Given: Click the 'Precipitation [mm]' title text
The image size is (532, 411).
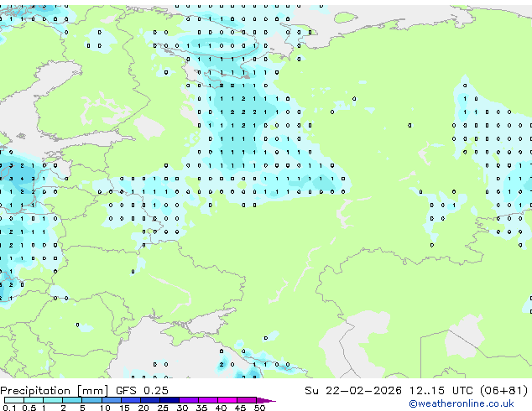Looking at the screenshot, I should pyautogui.click(x=55, y=391).
